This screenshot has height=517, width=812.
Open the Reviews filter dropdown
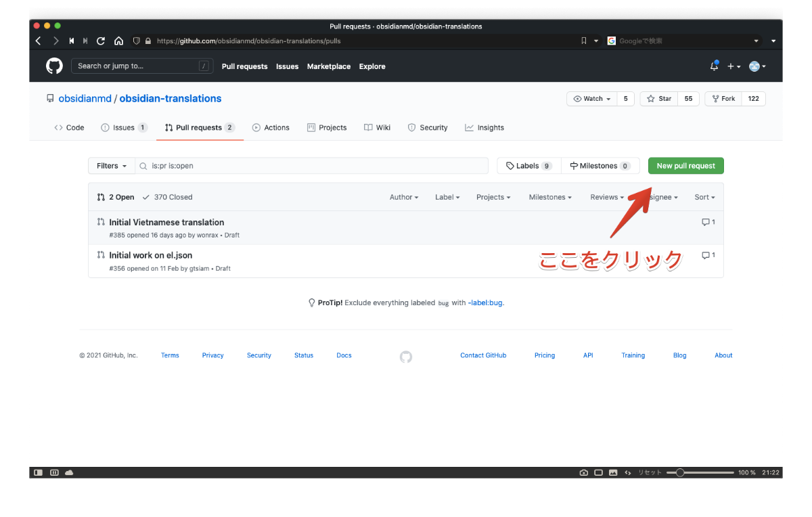click(608, 197)
